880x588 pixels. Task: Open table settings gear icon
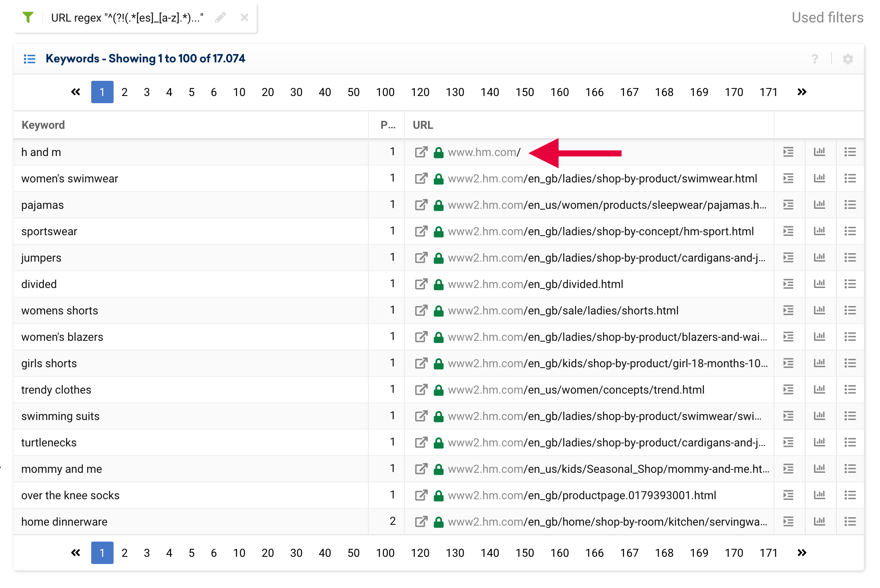click(848, 59)
